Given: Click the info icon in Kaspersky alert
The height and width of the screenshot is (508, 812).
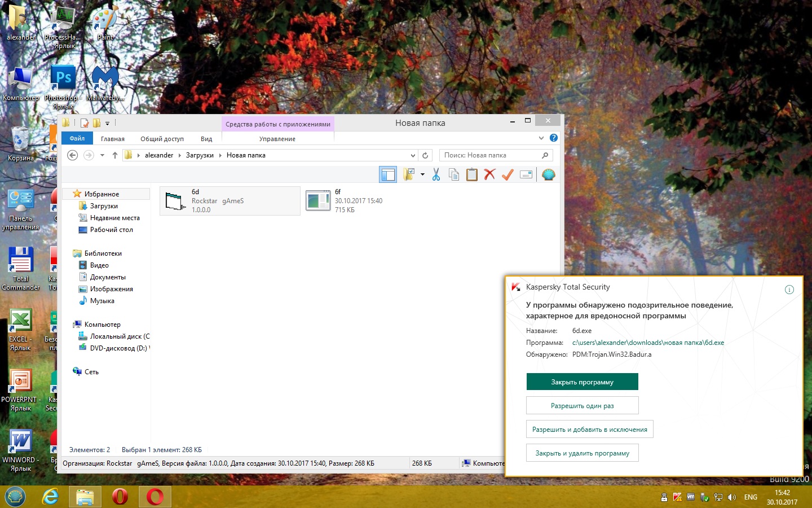Looking at the screenshot, I should click(789, 290).
